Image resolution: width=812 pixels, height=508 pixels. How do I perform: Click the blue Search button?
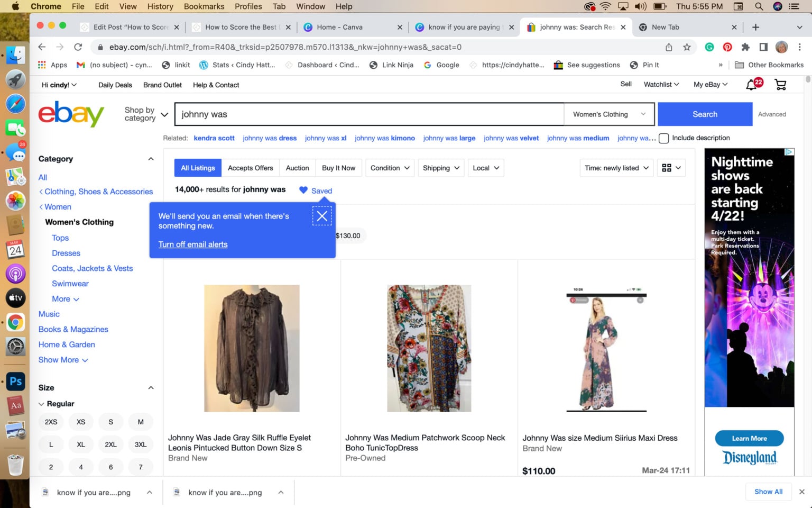[705, 114]
